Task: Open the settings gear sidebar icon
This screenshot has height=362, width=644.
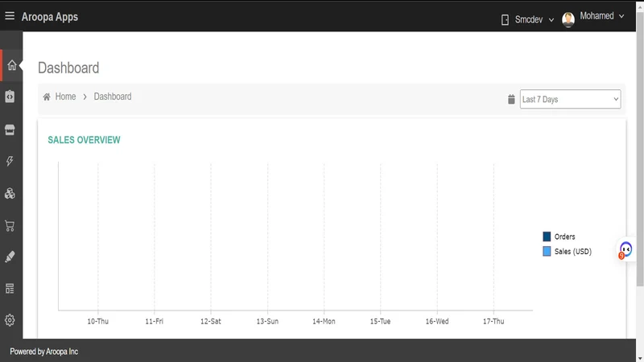Action: tap(10, 320)
